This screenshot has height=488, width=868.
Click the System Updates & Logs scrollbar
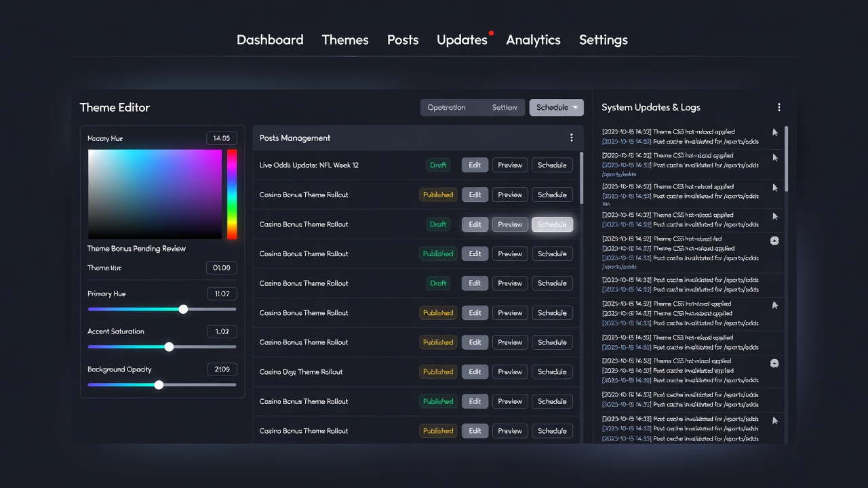click(x=787, y=159)
